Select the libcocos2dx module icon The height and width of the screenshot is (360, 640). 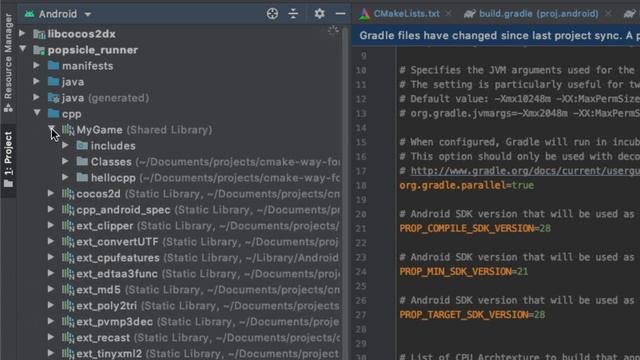coord(39,34)
